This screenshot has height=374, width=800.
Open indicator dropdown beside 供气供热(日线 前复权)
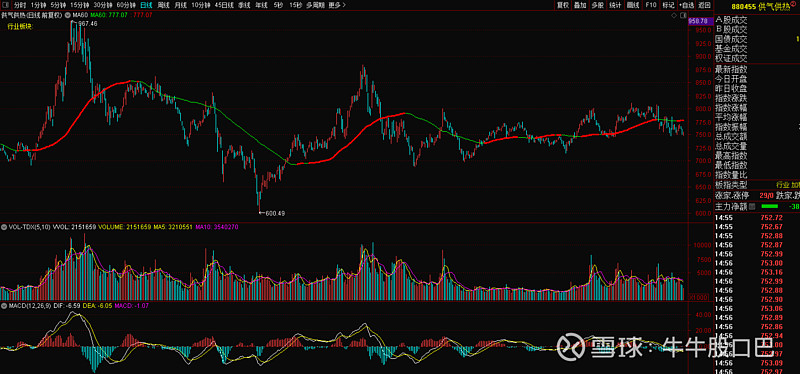click(69, 15)
